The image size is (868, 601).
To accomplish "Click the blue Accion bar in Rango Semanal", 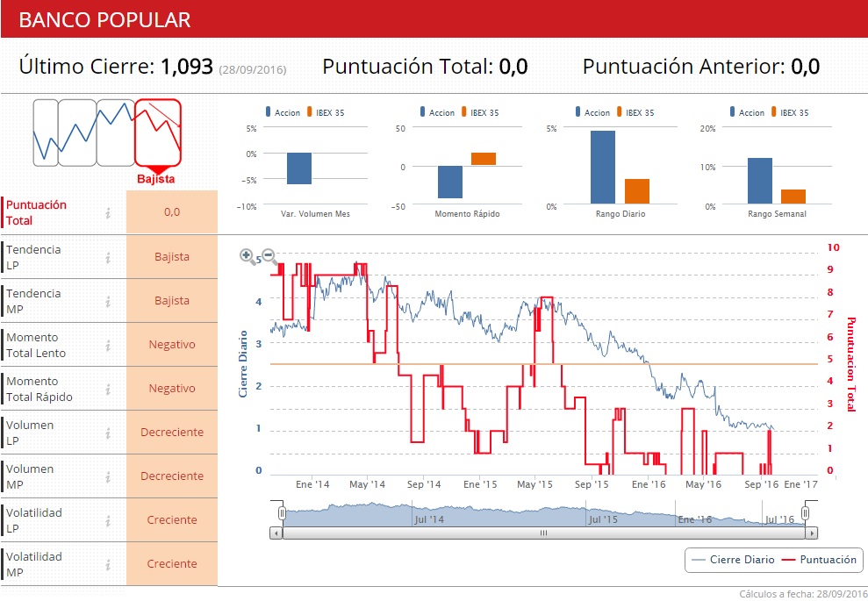I will point(759,181).
